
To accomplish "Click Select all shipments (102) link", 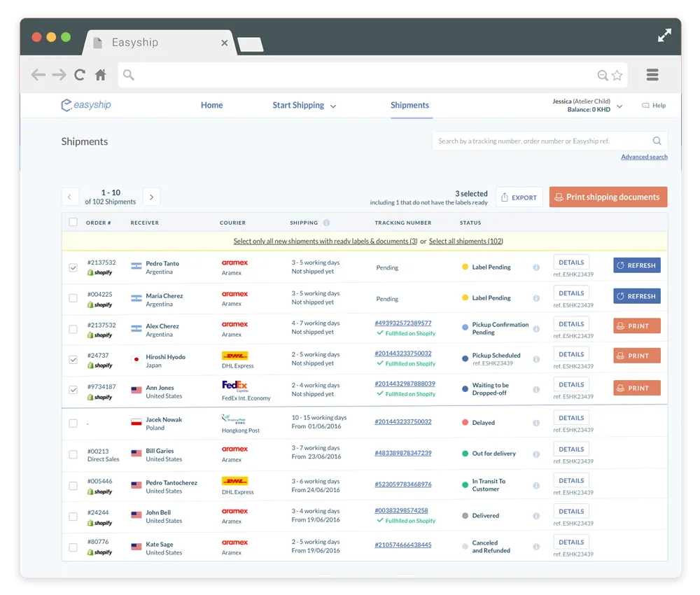I will 465,241.
